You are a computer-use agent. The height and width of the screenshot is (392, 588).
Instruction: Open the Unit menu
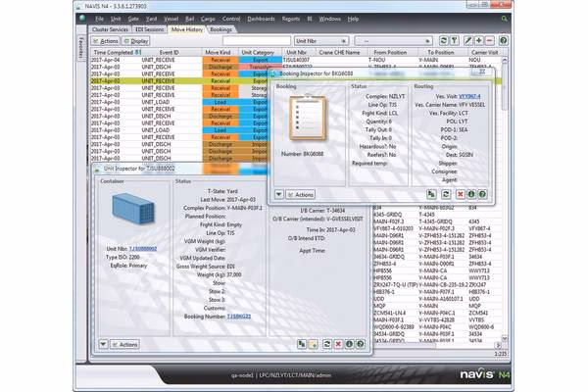tap(116, 19)
